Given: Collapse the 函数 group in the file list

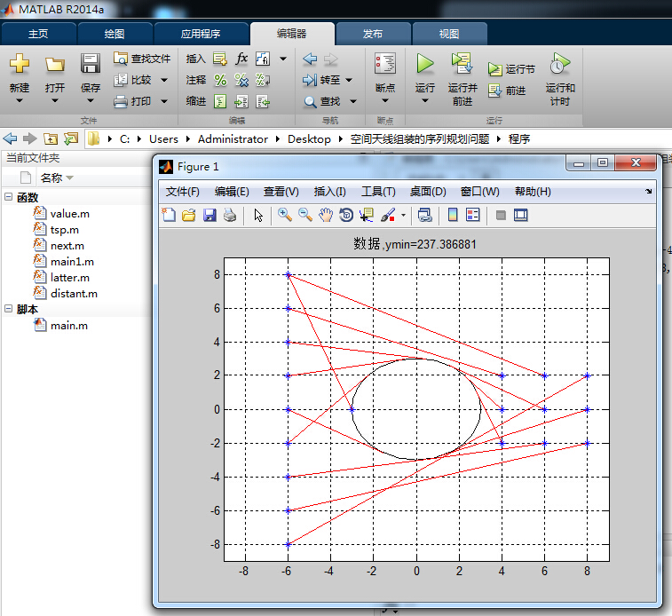Looking at the screenshot, I should point(8,197).
